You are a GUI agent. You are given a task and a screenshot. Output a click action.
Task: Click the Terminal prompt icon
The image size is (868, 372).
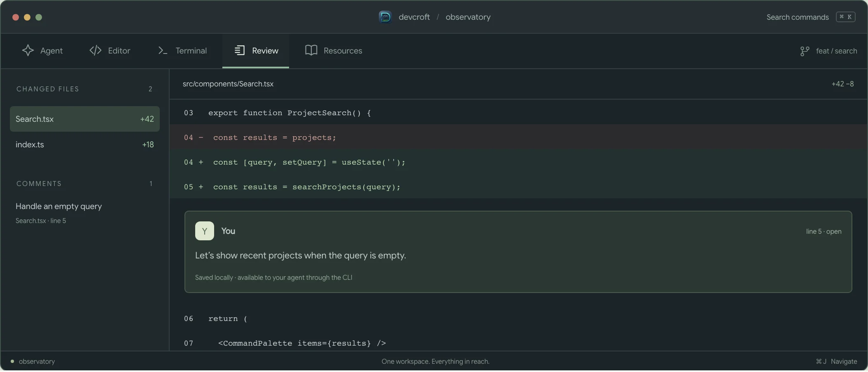click(x=163, y=51)
